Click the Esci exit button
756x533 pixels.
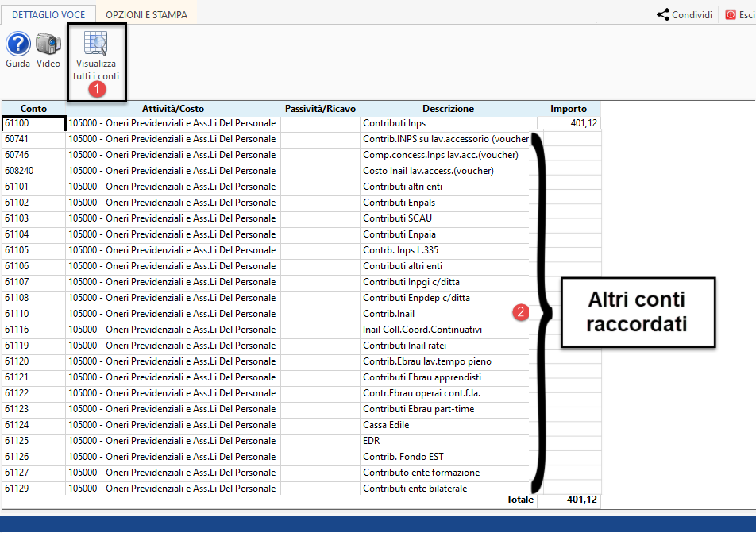coord(740,14)
